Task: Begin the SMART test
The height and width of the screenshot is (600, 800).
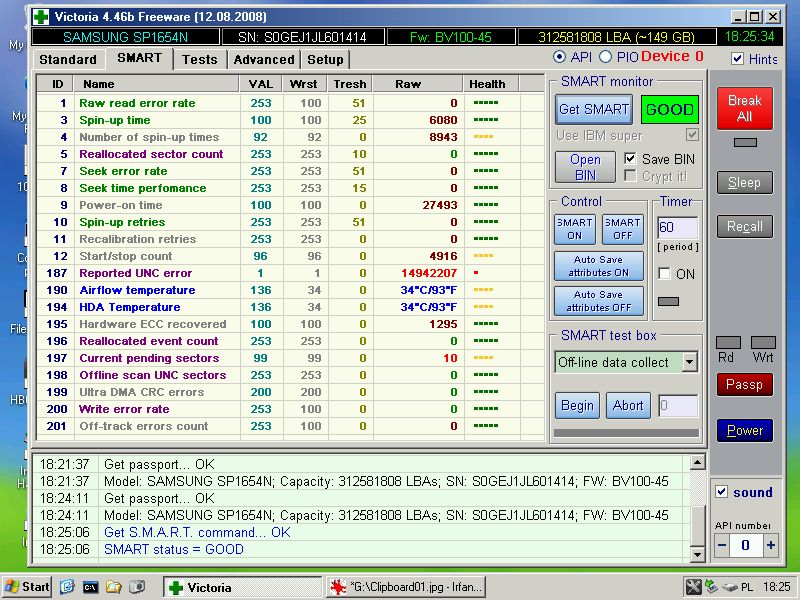Action: [x=577, y=406]
